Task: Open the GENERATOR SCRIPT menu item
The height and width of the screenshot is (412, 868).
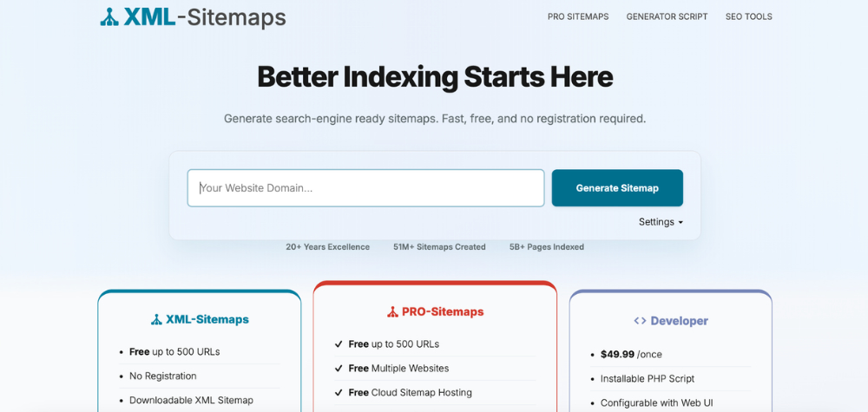Action: tap(667, 16)
